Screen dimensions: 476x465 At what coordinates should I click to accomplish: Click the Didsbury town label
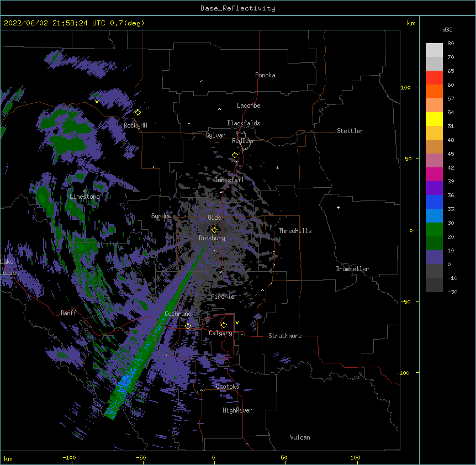point(211,238)
